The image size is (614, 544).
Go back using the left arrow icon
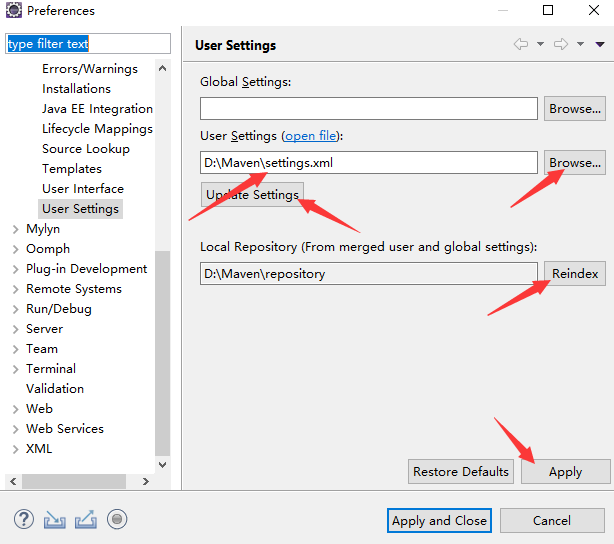click(x=521, y=44)
